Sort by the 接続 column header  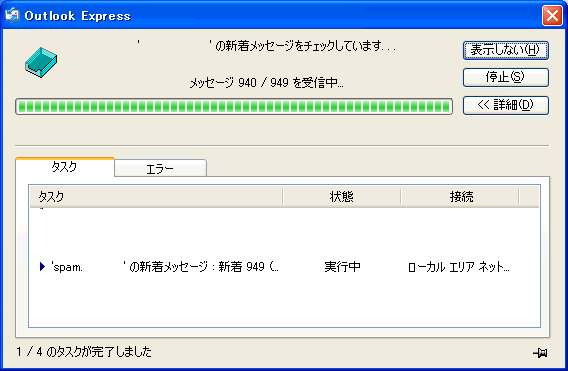(460, 197)
